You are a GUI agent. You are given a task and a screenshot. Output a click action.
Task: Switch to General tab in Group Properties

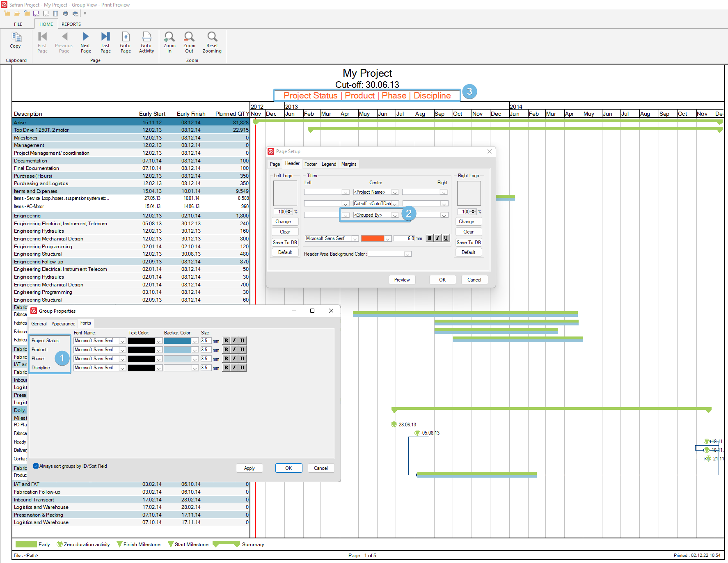39,324
